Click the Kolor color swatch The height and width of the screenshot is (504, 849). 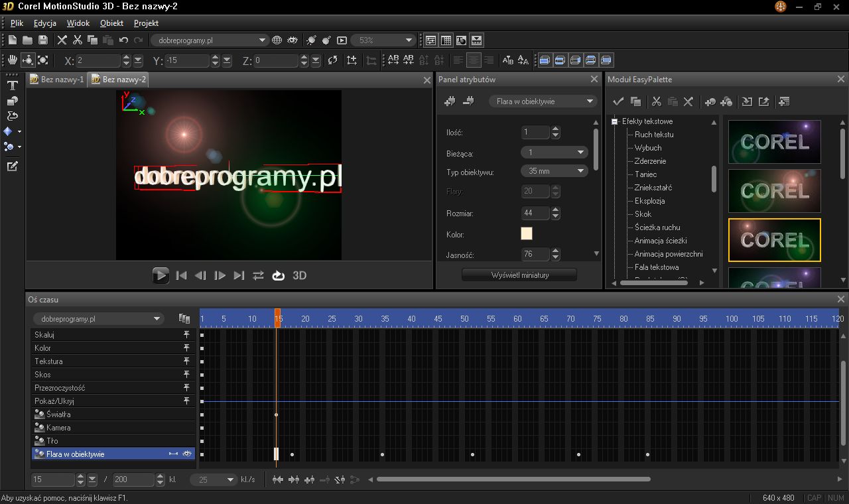click(527, 233)
